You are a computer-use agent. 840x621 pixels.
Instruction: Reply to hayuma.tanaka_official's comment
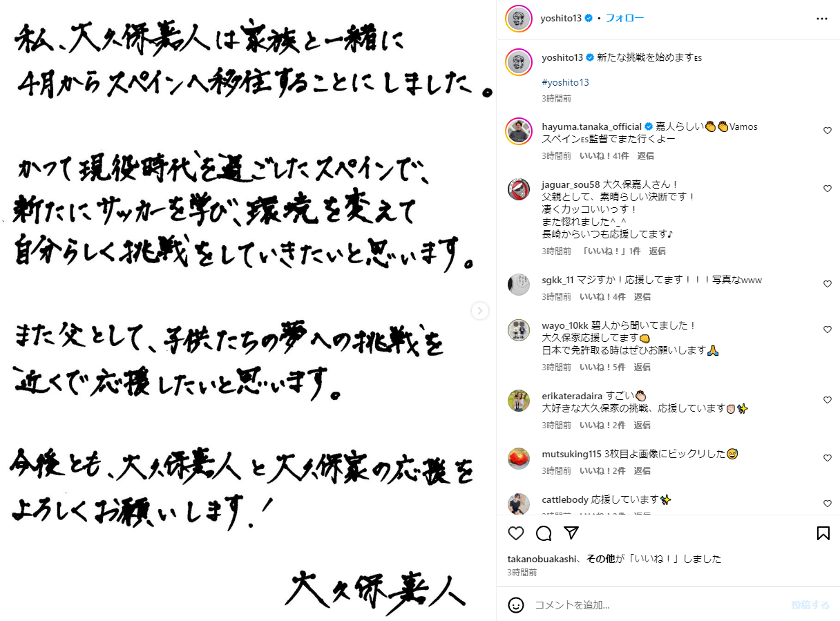(645, 156)
